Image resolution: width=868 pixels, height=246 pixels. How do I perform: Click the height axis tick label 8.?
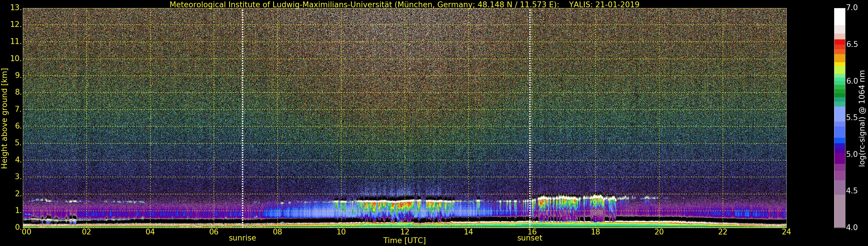click(18, 92)
